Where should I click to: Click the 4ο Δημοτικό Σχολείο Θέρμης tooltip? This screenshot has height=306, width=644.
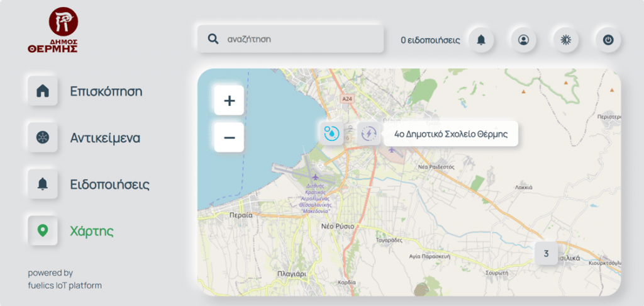click(x=450, y=133)
